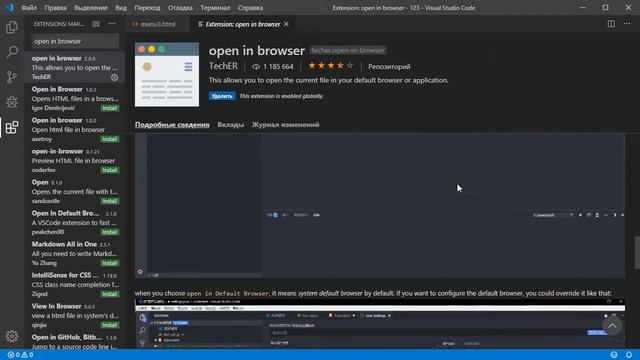Click the extension details vertical scrollbar
Screen dimensions: 640x360
tap(637, 253)
